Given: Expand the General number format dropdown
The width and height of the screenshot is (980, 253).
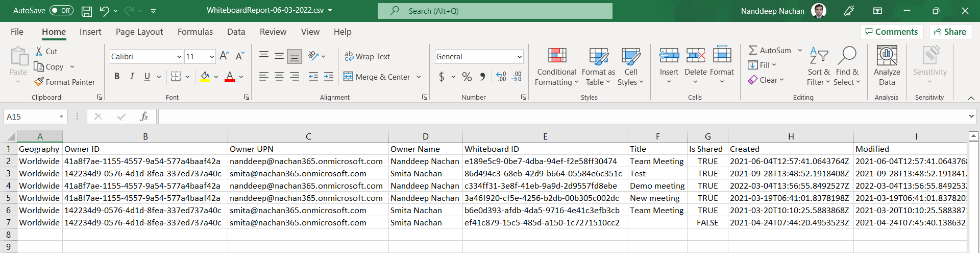Looking at the screenshot, I should pyautogui.click(x=520, y=57).
